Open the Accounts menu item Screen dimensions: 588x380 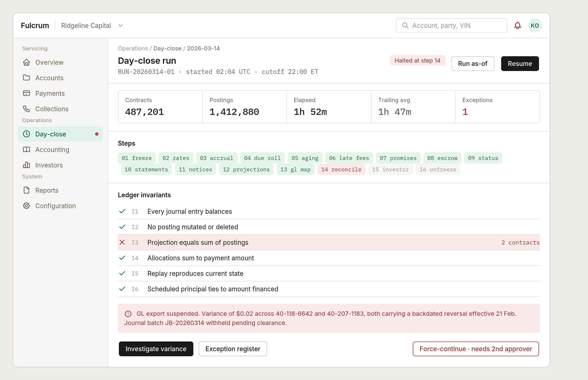click(x=60, y=78)
